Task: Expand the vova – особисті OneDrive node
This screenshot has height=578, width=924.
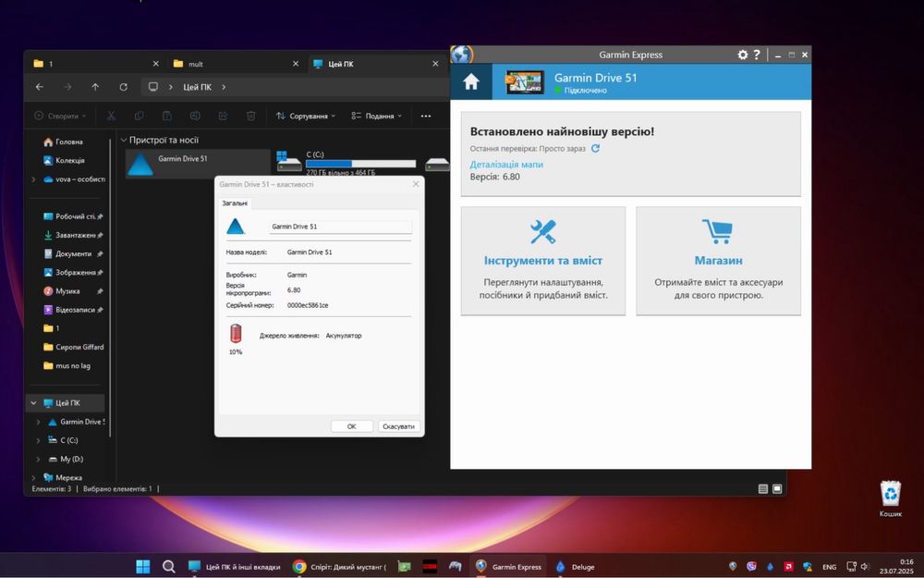Action: (x=33, y=179)
